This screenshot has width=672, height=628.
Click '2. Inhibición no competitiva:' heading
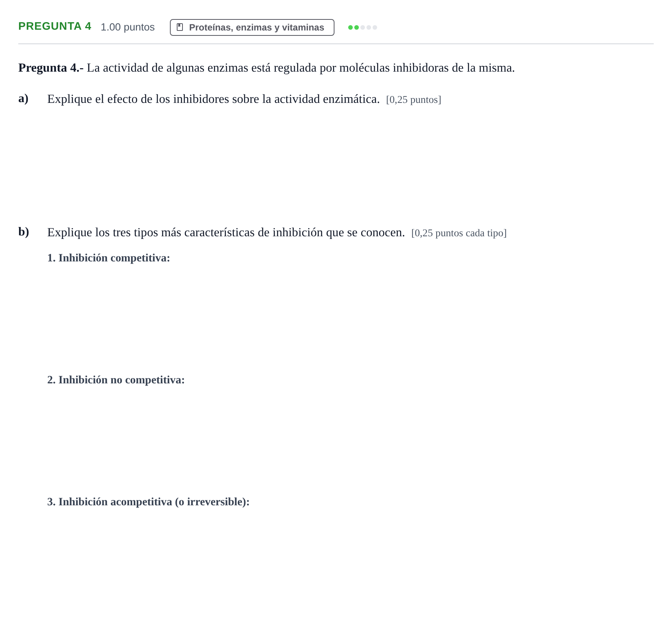[116, 380]
